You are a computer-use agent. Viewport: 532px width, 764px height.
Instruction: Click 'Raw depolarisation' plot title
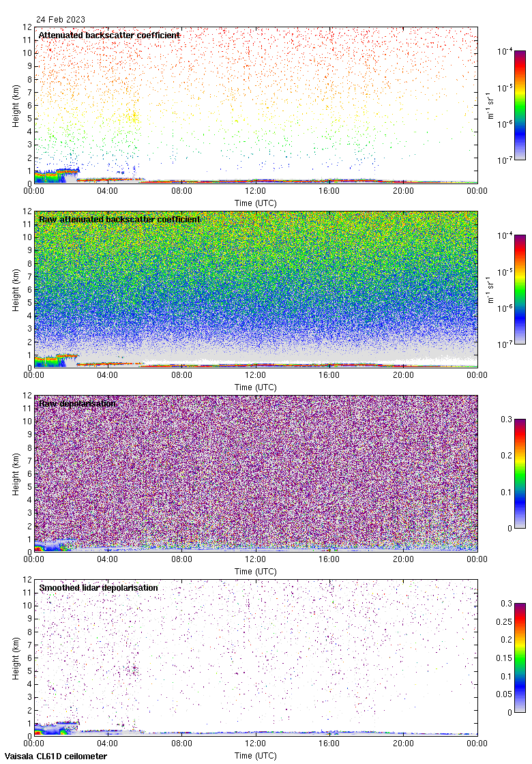(78, 403)
